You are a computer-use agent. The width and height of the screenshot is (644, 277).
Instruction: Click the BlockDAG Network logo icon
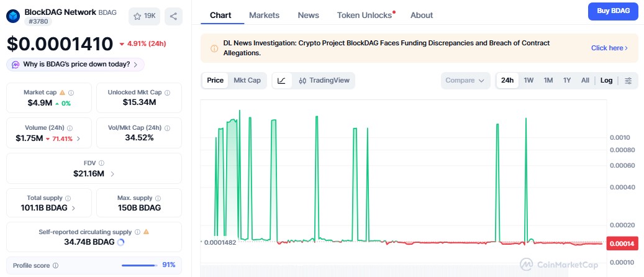point(13,16)
